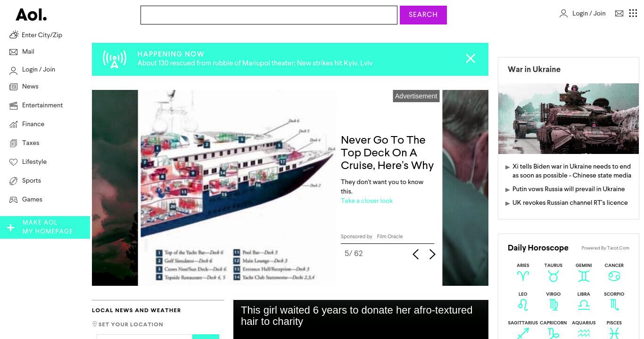Go to previous slide in carousel
This screenshot has height=339, width=644.
pyautogui.click(x=415, y=254)
